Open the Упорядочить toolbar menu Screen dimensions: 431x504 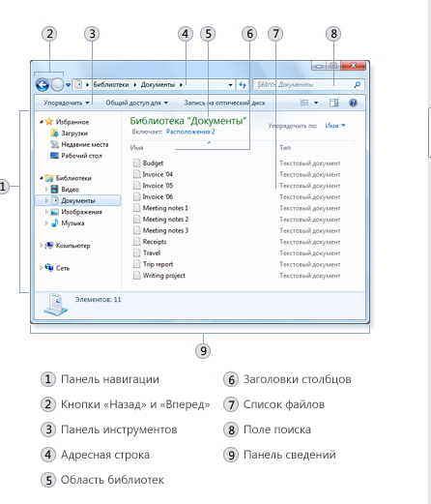click(67, 103)
